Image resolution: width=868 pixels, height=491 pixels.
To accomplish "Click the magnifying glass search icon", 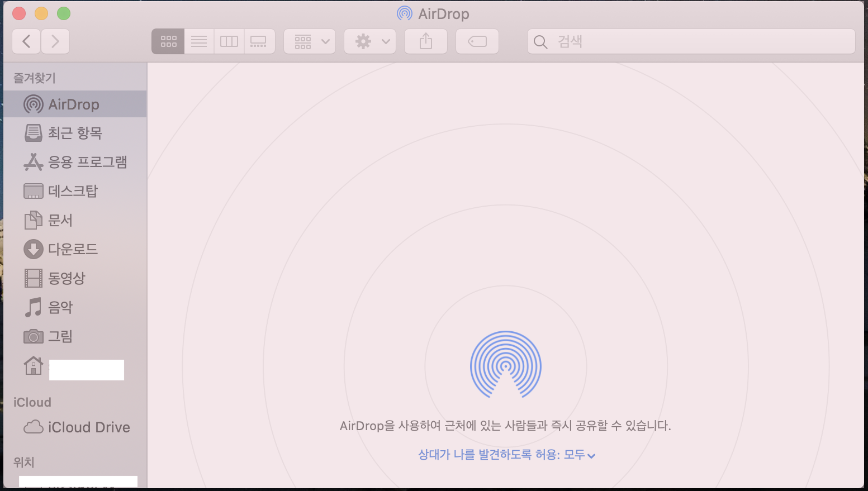I will (x=540, y=42).
